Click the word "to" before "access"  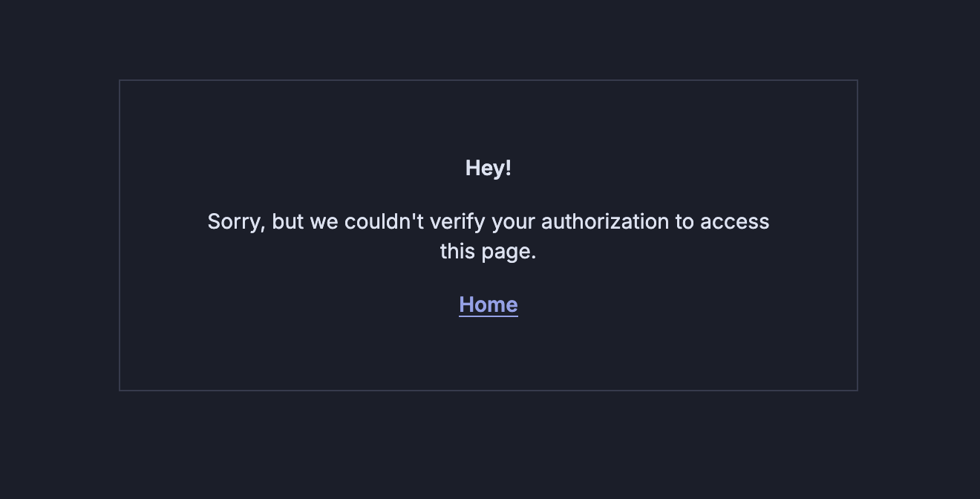coord(684,222)
